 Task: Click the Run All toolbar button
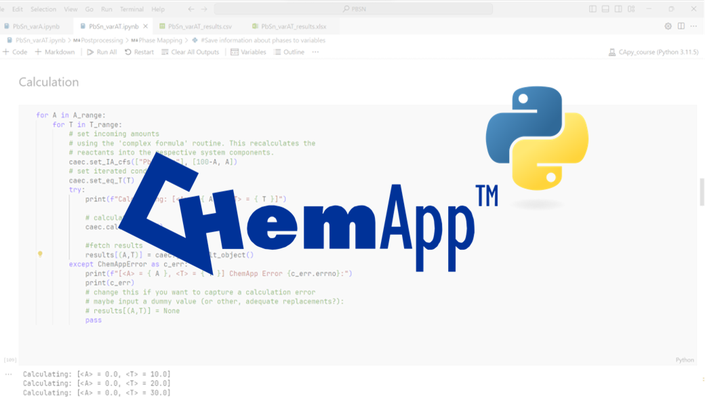[x=102, y=52]
